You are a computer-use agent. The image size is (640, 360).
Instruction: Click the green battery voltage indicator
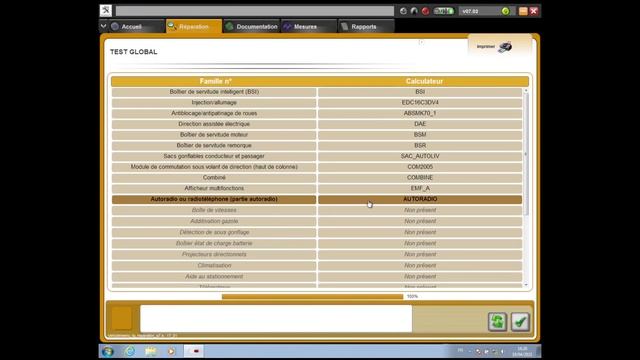(x=444, y=11)
